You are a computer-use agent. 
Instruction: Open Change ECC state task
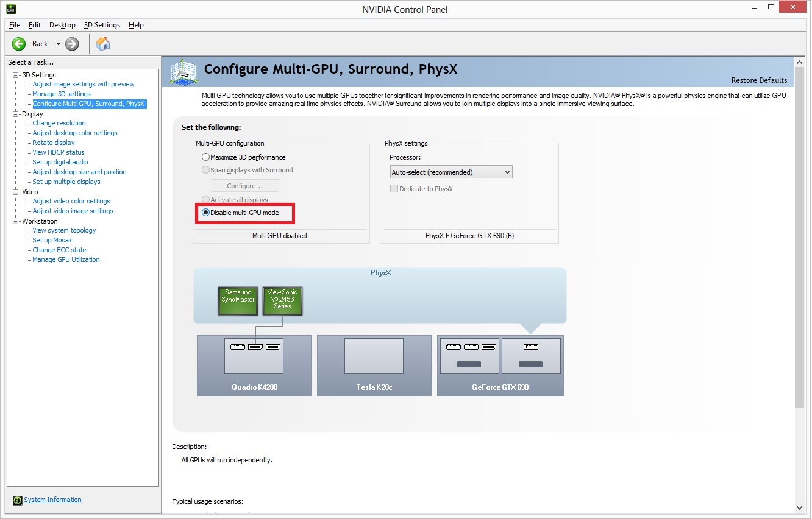coord(60,250)
